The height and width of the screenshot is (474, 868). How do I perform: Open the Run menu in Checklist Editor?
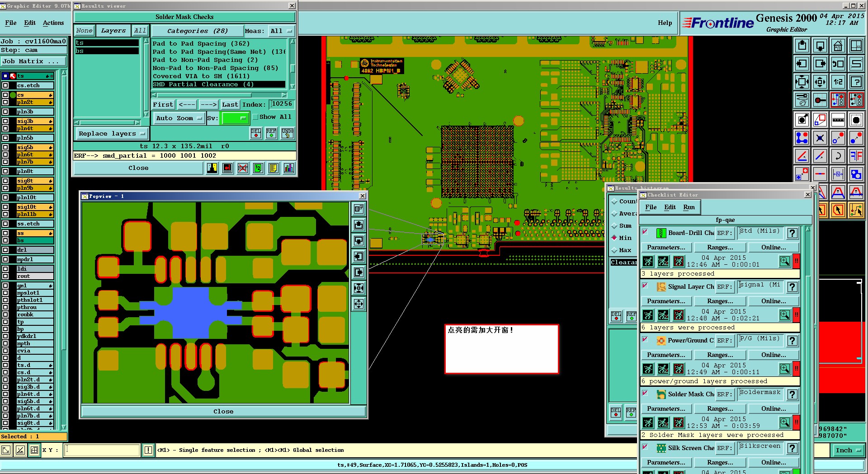pos(689,207)
